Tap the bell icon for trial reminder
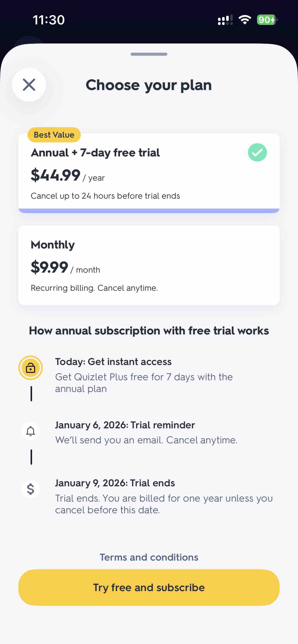Viewport: 298px width, 644px height. [x=31, y=431]
